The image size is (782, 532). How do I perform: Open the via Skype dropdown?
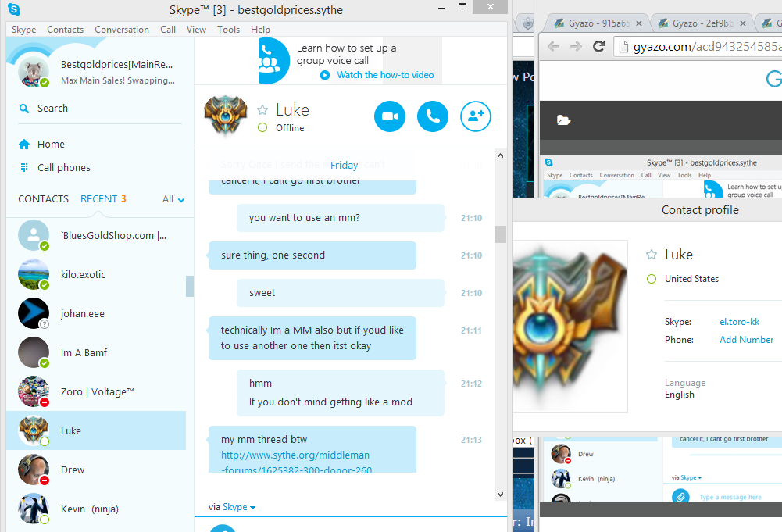click(239, 507)
